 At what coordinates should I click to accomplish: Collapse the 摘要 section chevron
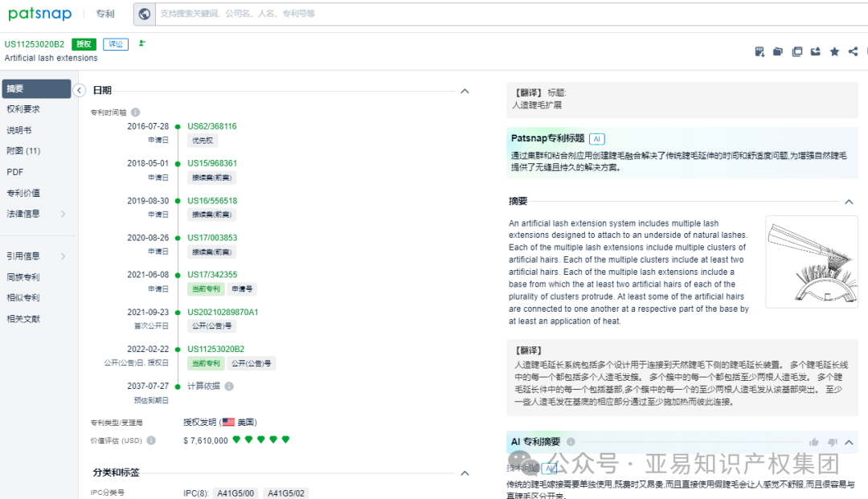point(849,202)
